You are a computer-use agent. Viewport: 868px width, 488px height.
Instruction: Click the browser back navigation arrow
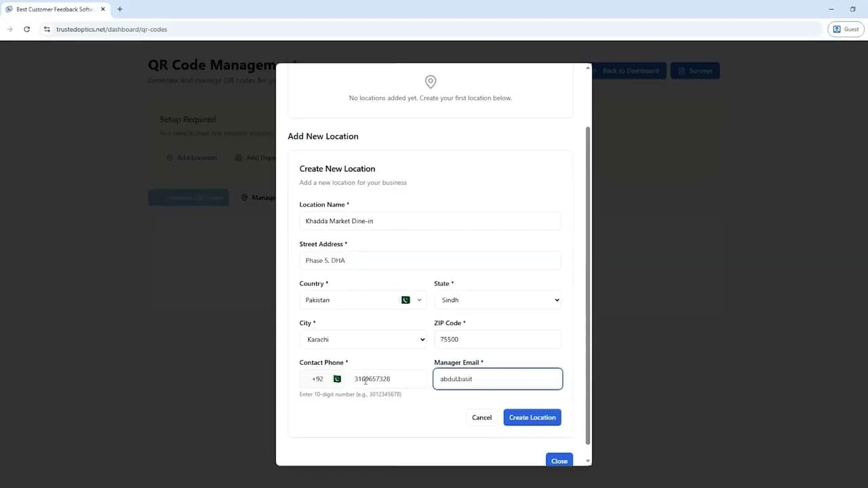point(9,29)
